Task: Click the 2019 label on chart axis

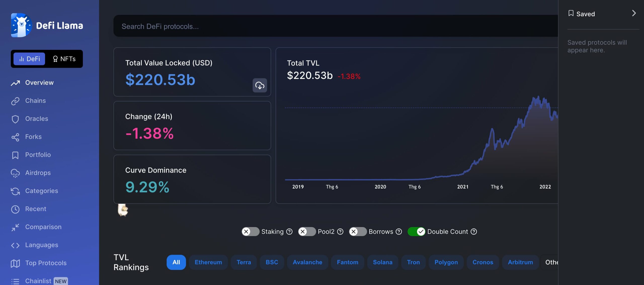Action: (x=298, y=187)
